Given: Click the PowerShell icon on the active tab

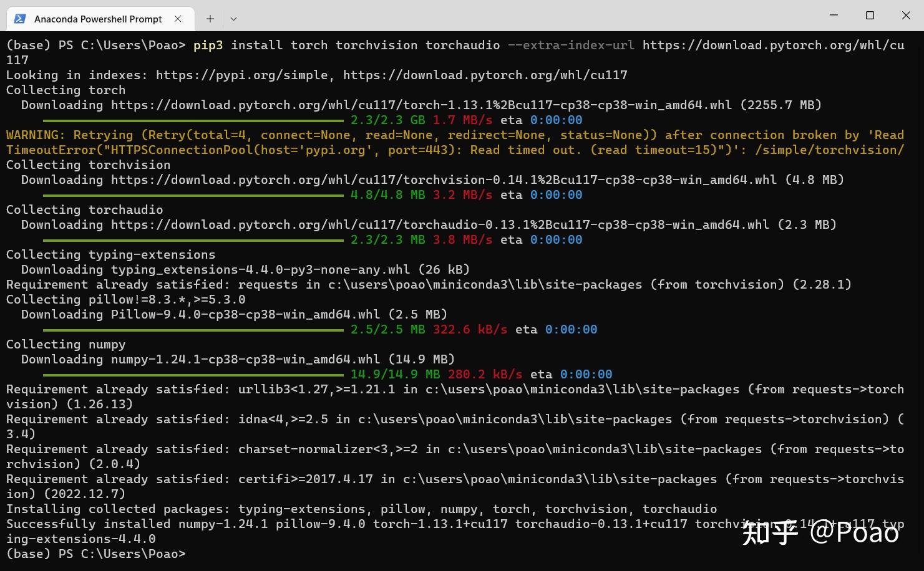Looking at the screenshot, I should click(19, 19).
